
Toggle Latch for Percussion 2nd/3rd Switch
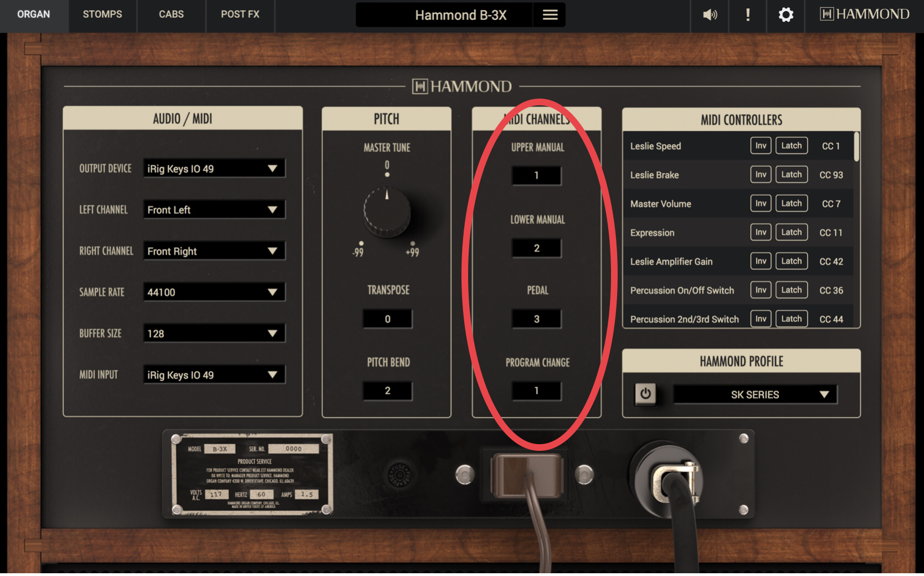point(791,318)
